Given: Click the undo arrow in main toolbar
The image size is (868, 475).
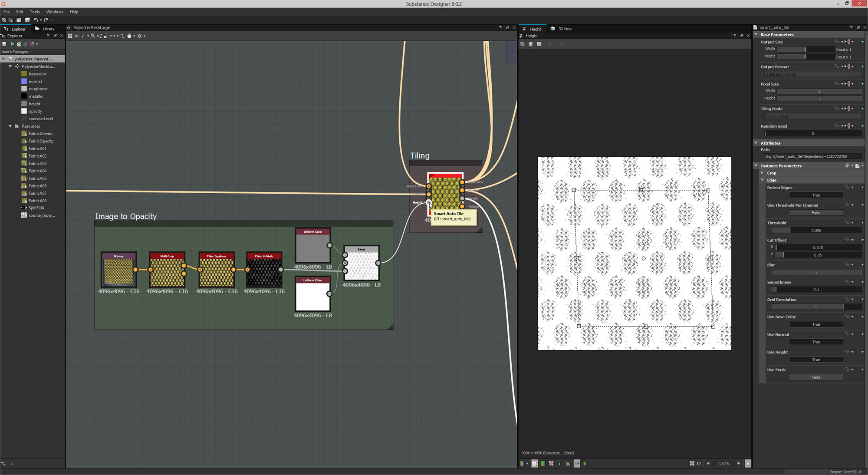Looking at the screenshot, I should (x=36, y=20).
